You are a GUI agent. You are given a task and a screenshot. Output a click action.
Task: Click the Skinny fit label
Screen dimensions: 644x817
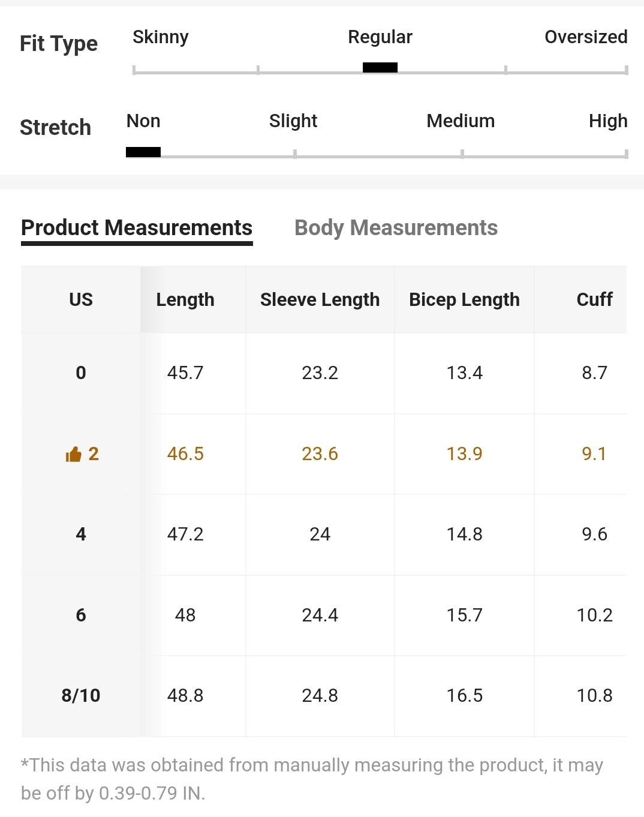[161, 37]
